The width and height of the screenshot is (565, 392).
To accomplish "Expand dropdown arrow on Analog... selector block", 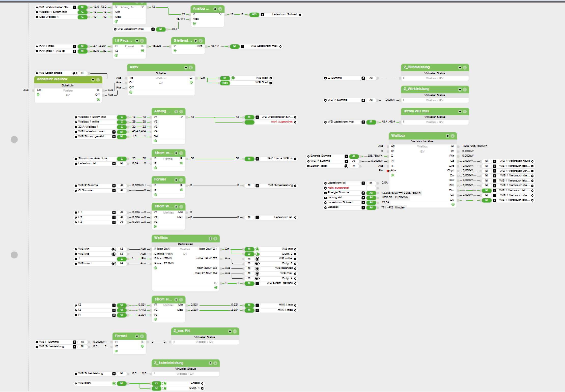I will point(176,112).
